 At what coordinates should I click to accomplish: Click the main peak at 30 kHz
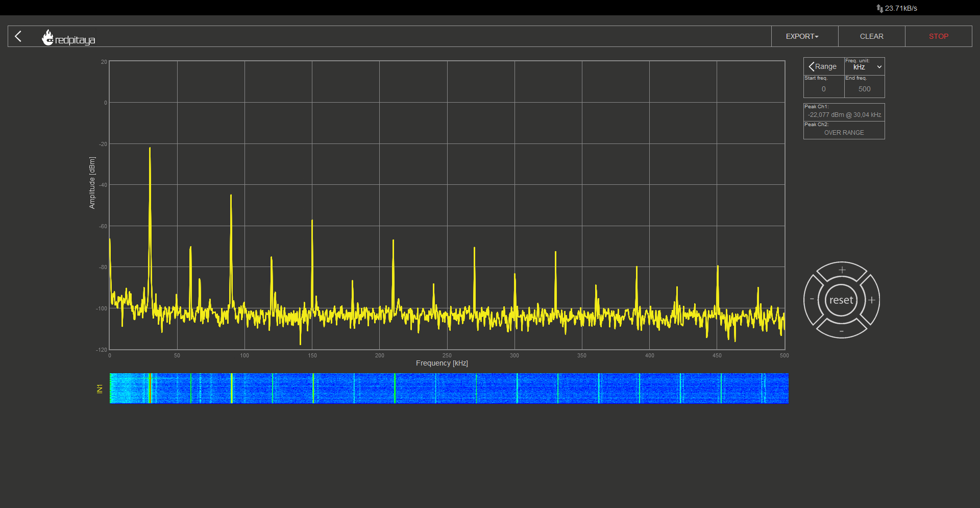pyautogui.click(x=150, y=149)
